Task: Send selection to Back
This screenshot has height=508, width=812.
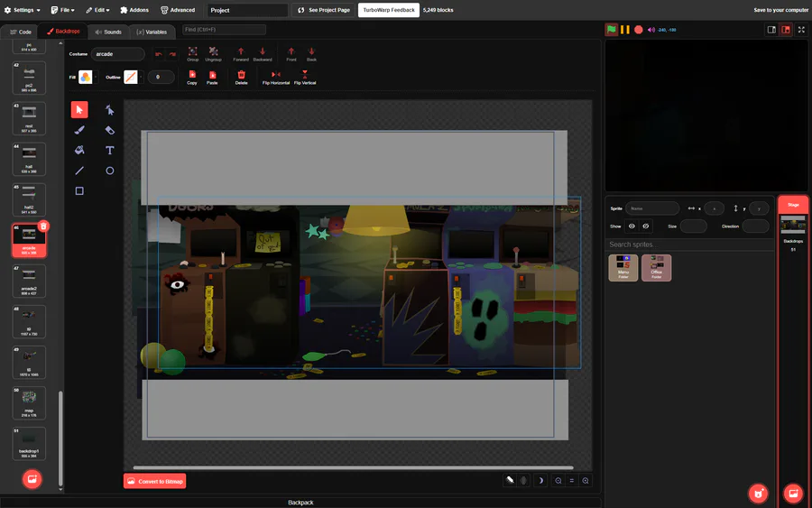Action: (x=311, y=54)
